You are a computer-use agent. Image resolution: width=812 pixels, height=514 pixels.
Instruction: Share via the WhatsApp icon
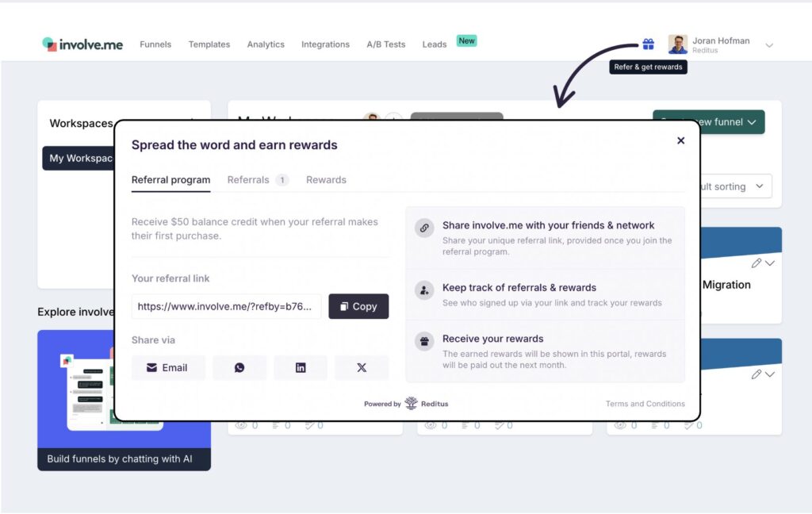point(239,367)
